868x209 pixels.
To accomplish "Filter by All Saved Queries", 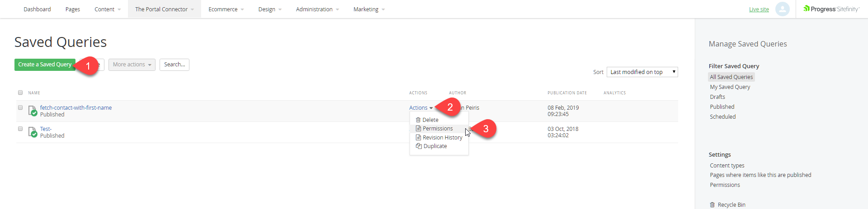I will click(731, 77).
